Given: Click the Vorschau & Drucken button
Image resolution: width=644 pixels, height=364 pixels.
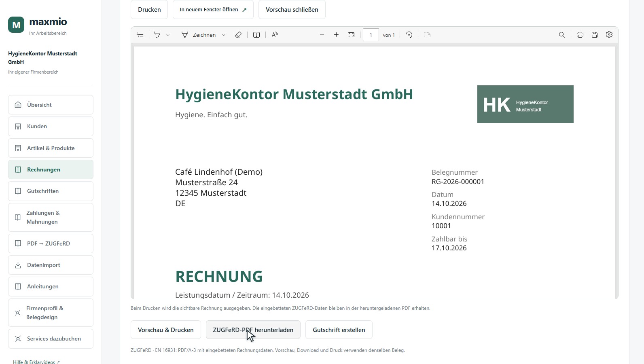Looking at the screenshot, I should [166, 330].
